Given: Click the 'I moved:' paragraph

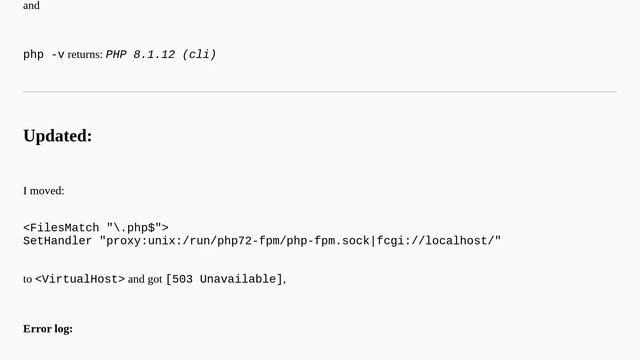Looking at the screenshot, I should [x=44, y=191].
